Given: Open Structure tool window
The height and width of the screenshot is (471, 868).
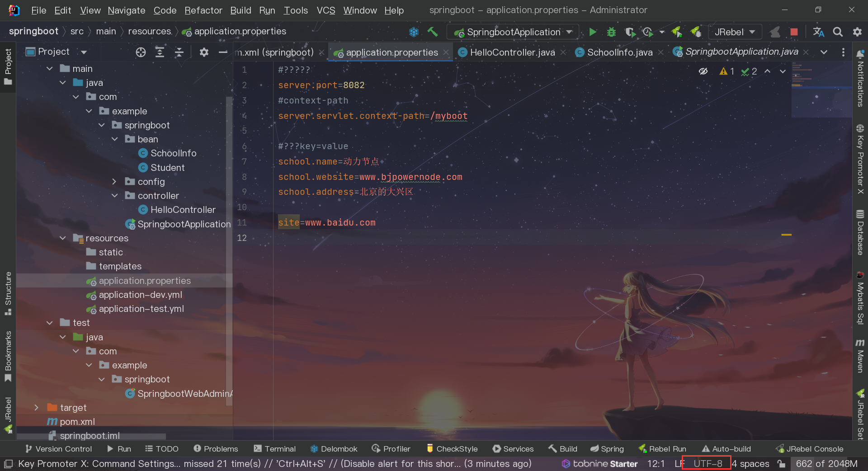Looking at the screenshot, I should pyautogui.click(x=8, y=294).
